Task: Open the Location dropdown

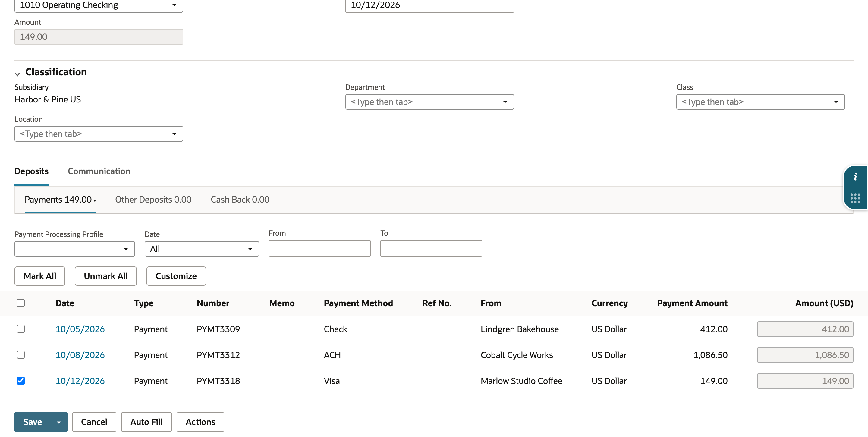Action: pos(99,134)
